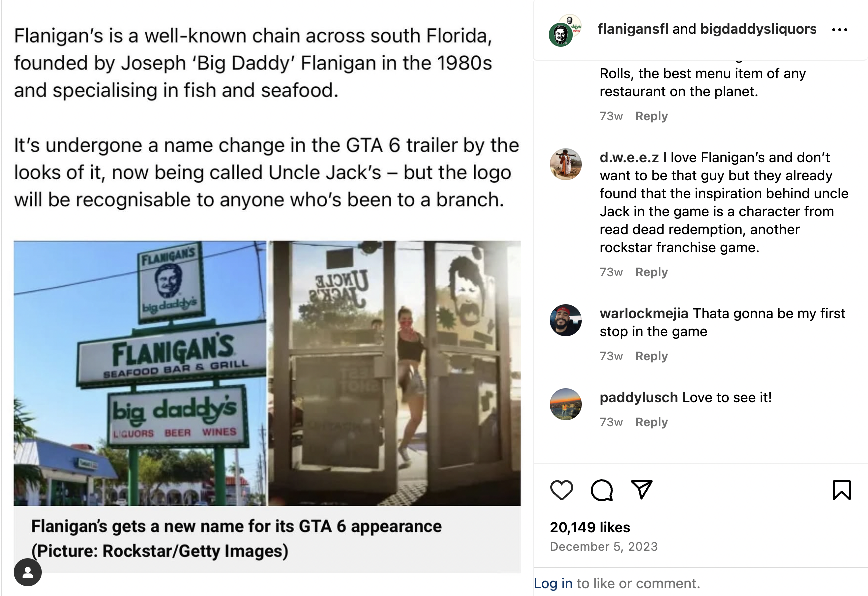The height and width of the screenshot is (596, 868).
Task: Open the Flanigan's GTA 6 comparison image
Action: [267, 373]
